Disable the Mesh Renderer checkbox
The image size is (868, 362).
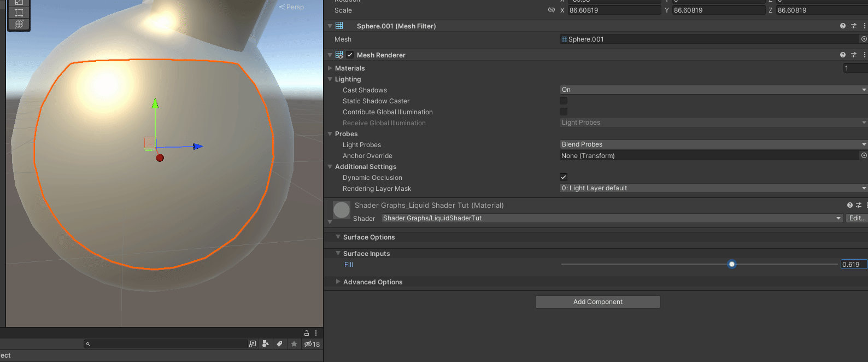(350, 55)
